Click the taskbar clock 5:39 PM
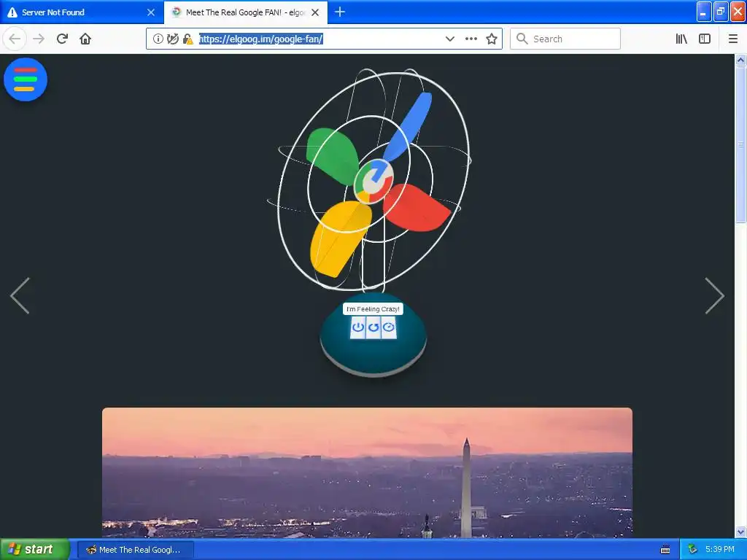Viewport: 747px width, 560px height. pyautogui.click(x=720, y=550)
